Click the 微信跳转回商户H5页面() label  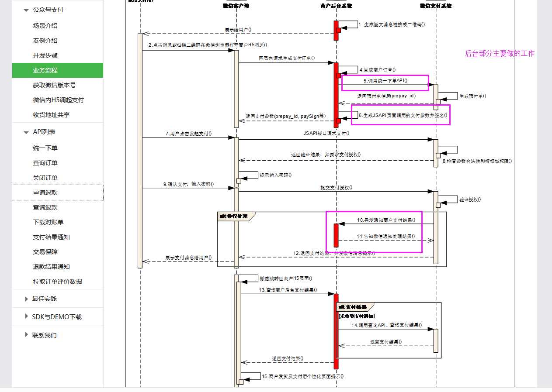(x=286, y=278)
